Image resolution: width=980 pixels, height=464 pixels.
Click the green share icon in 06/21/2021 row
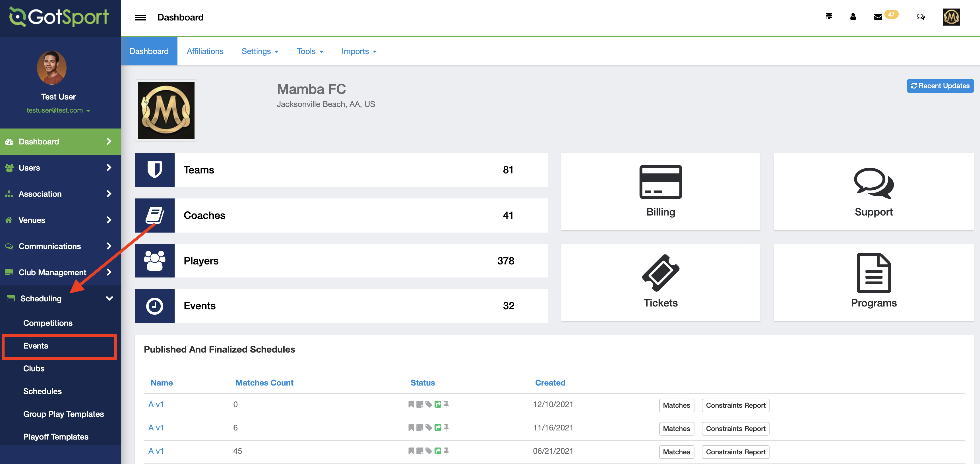(x=438, y=451)
